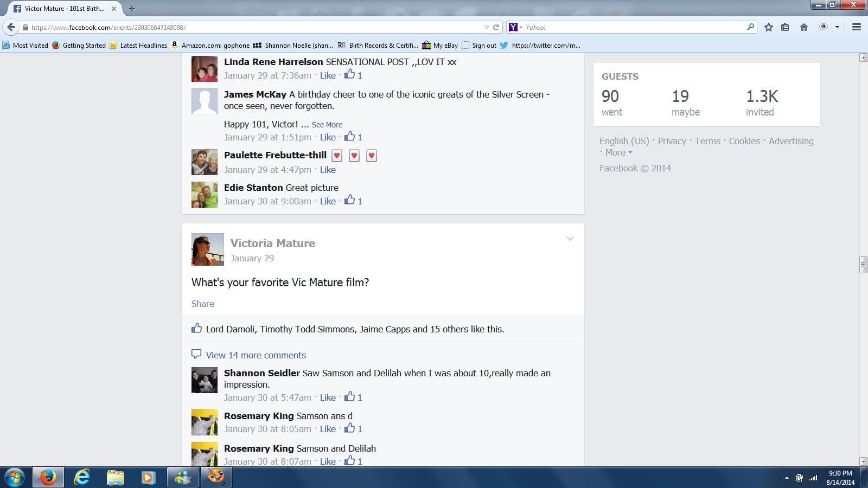Screen dimensions: 868x488
Task: Open the Firefox hamburger menu
Action: pos(857,27)
